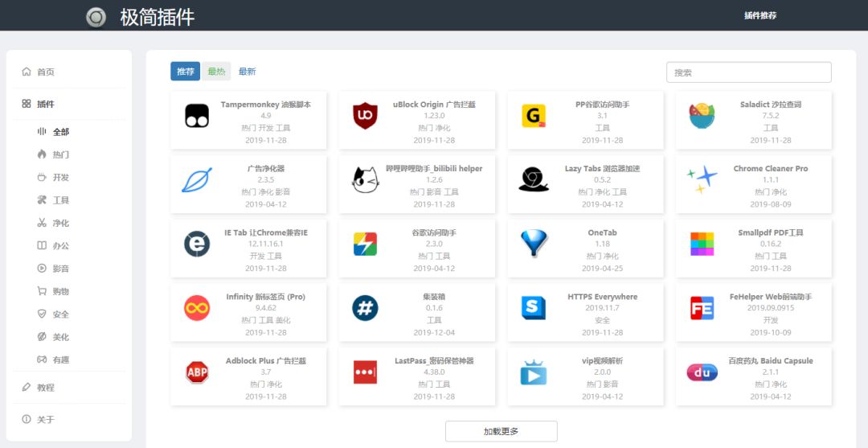The width and height of the screenshot is (868, 448).
Task: Click version 2019.09.0915 on FeHelper card
Action: pyautogui.click(x=771, y=308)
